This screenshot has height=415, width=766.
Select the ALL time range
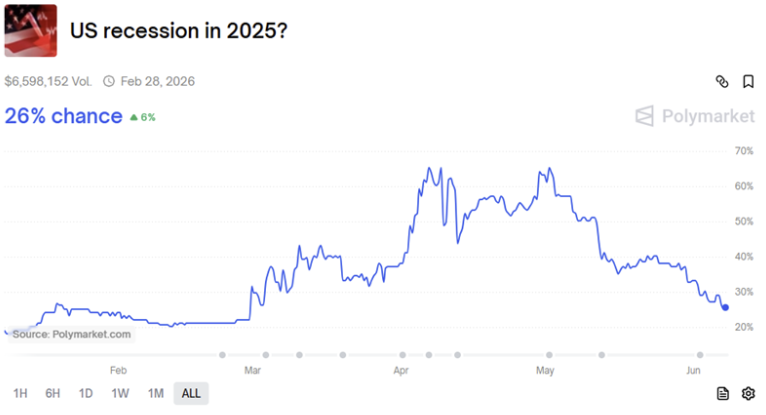point(191,393)
